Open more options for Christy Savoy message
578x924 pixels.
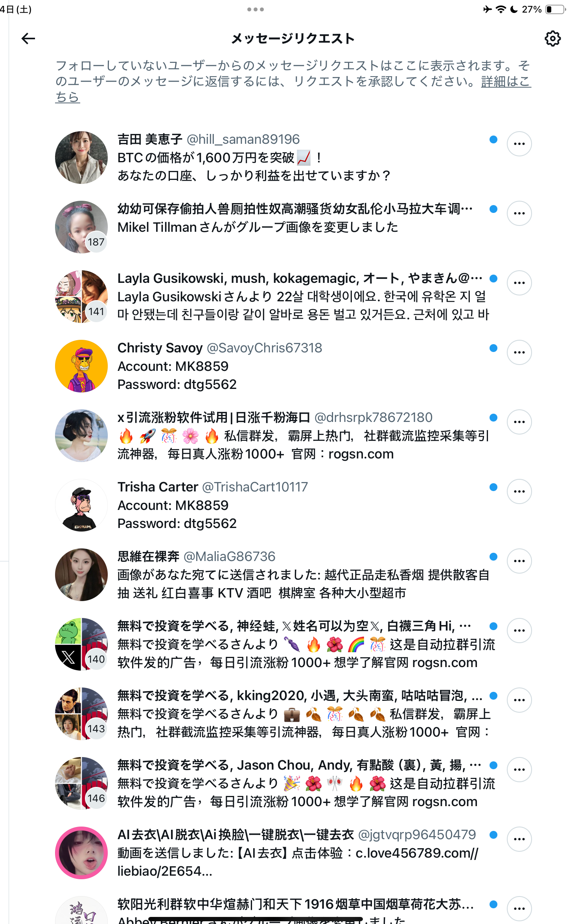tap(519, 352)
